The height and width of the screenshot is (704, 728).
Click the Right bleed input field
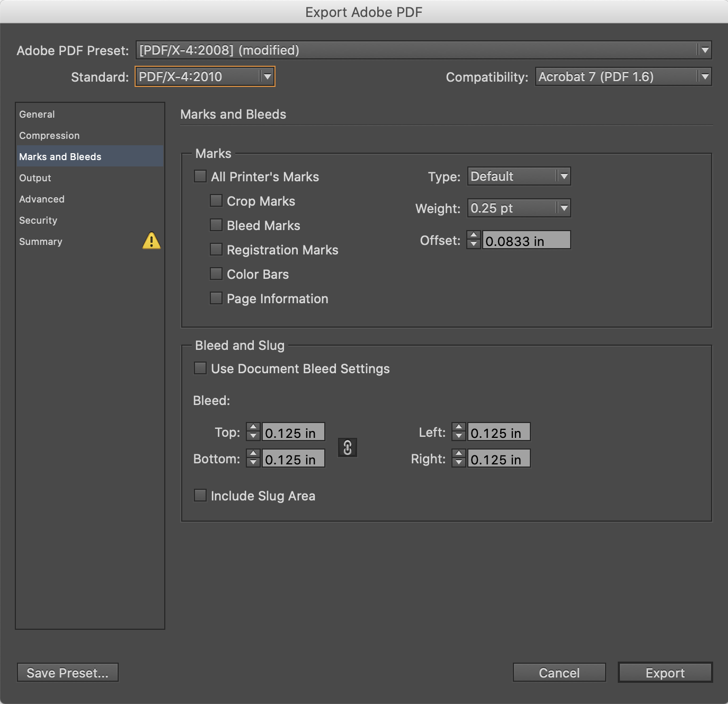point(499,459)
